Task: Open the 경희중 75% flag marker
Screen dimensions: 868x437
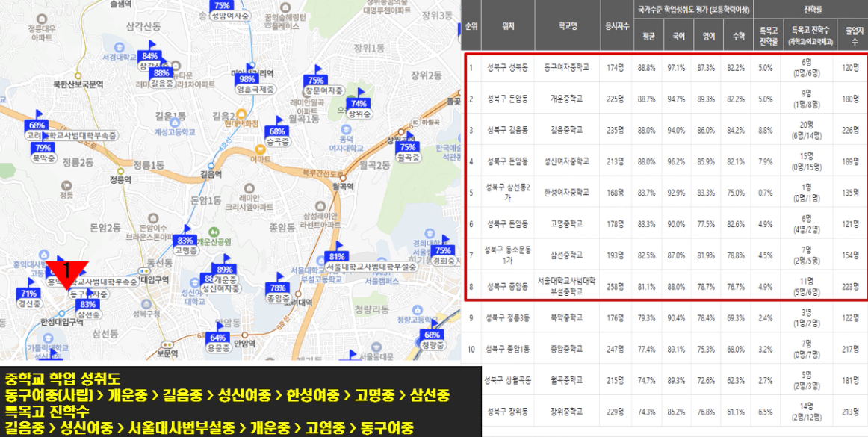Action: 444,250
